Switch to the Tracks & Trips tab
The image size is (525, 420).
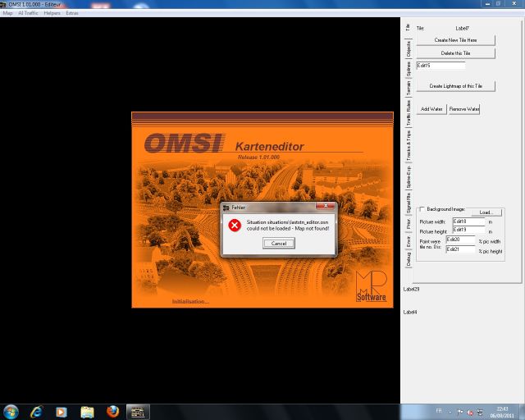[x=409, y=146]
